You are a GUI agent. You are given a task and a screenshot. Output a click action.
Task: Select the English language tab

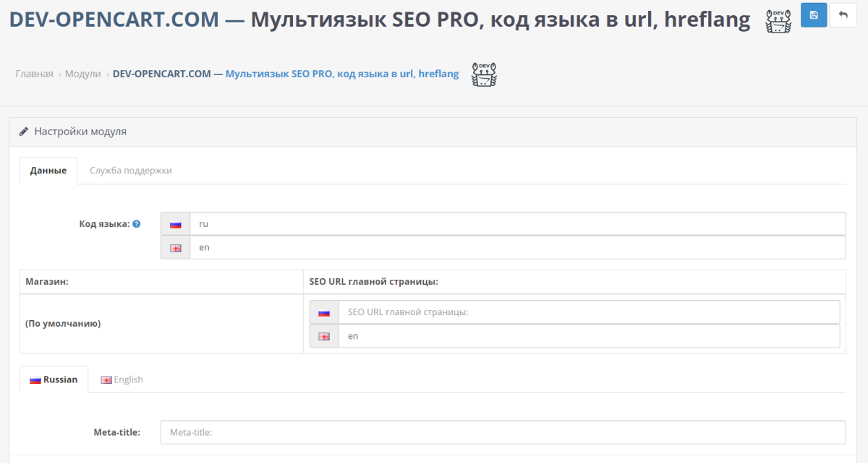pyautogui.click(x=122, y=379)
